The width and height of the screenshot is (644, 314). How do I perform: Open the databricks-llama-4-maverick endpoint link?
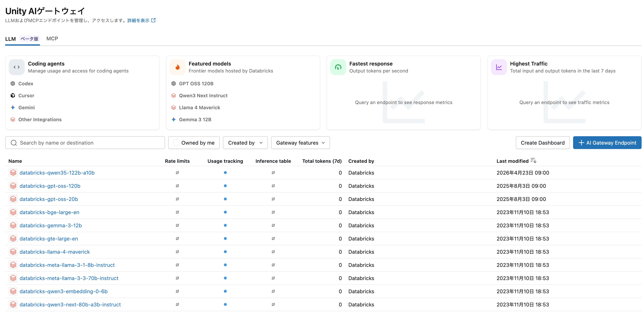[55, 252]
